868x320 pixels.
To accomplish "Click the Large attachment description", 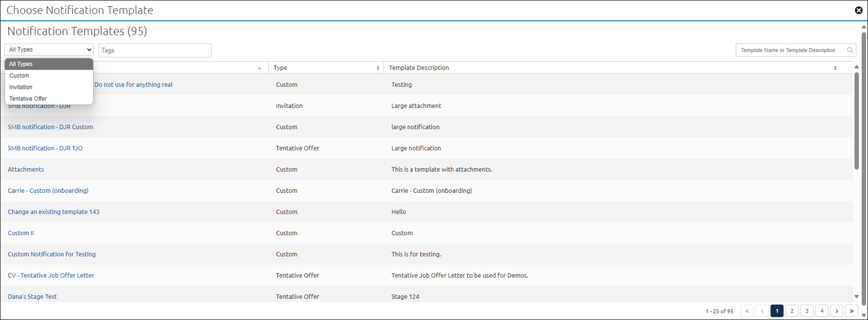I will click(416, 106).
